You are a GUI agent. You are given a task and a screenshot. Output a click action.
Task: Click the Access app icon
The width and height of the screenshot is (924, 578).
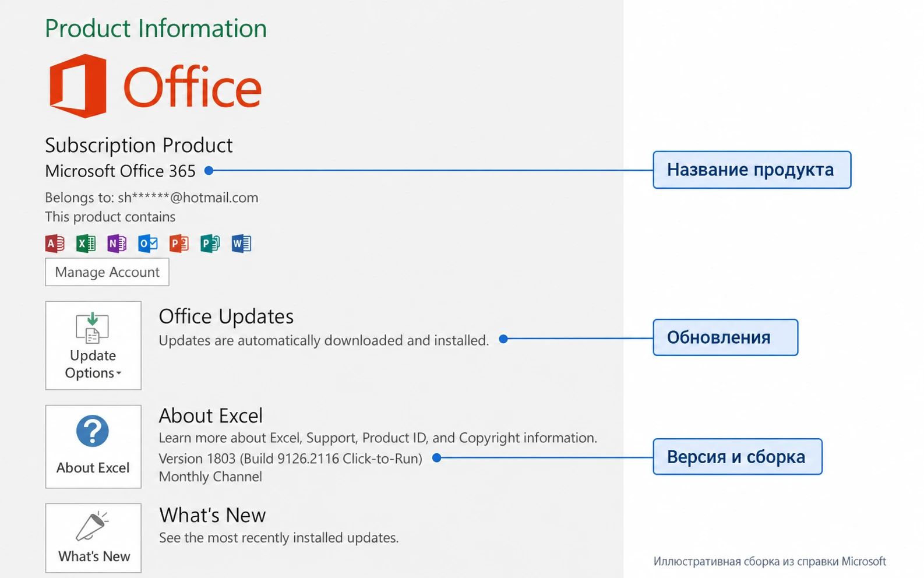point(55,244)
